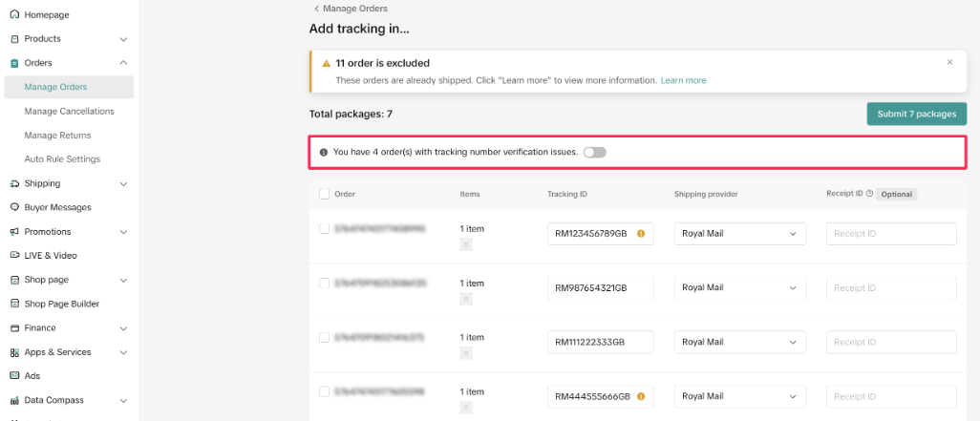
Task: Check the select-all Order header checkbox
Action: [x=324, y=194]
